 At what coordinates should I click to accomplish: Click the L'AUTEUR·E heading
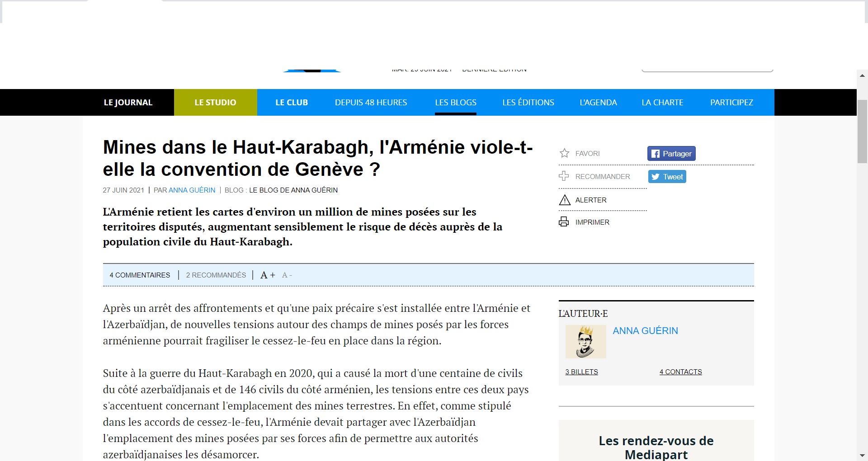tap(583, 313)
